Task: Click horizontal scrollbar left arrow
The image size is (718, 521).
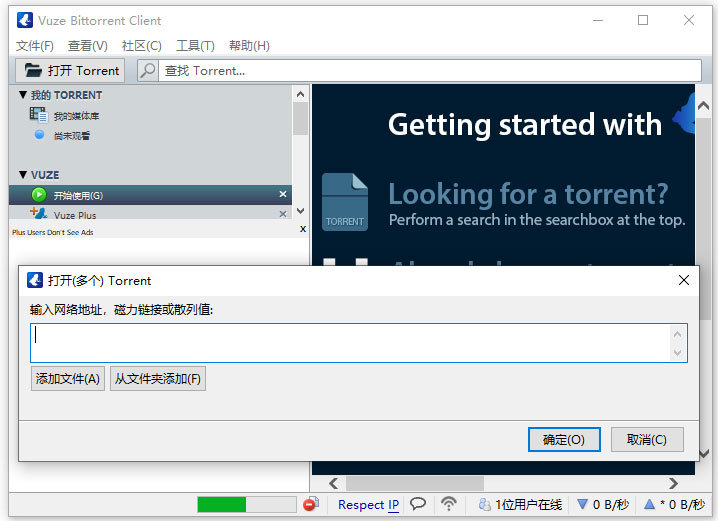Action: (x=334, y=483)
